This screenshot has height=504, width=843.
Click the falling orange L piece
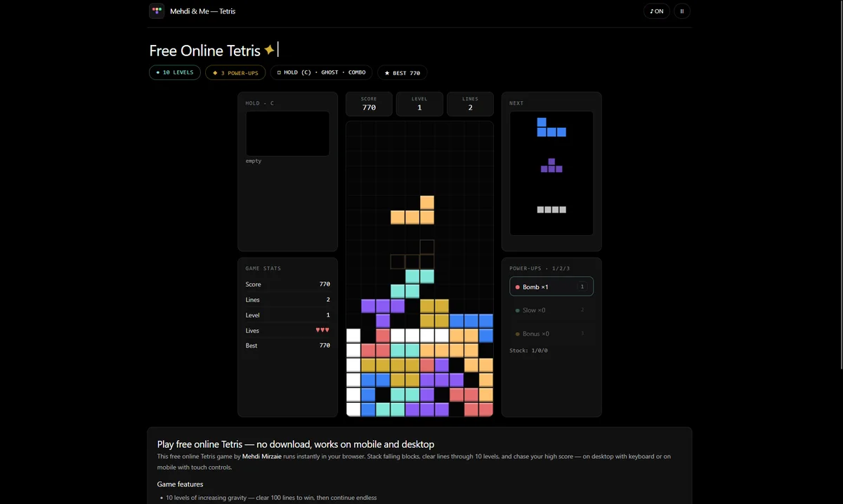pos(412,210)
